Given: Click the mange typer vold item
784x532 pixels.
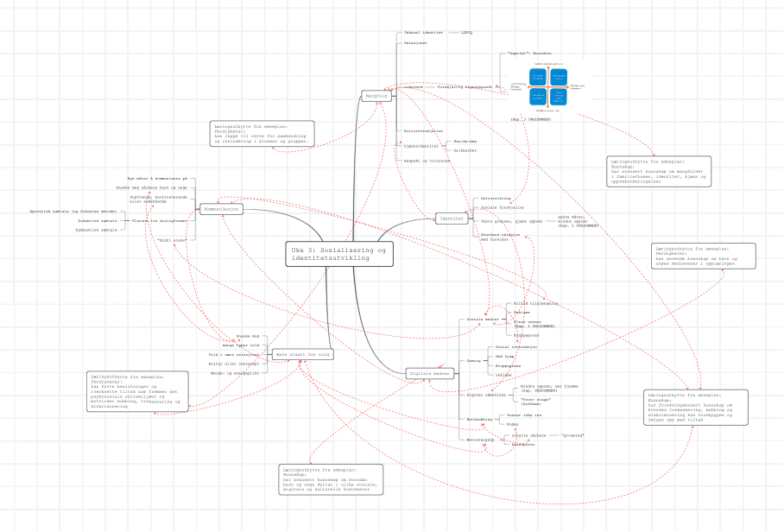Looking at the screenshot, I should (241, 345).
